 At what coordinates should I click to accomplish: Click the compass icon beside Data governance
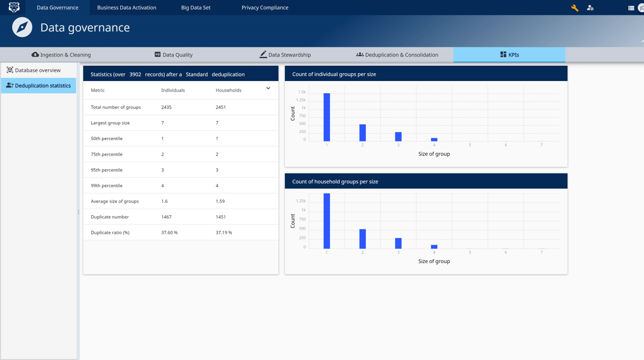22,27
